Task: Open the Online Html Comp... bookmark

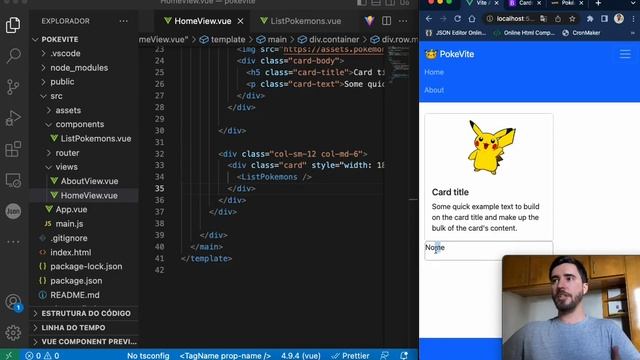Action: [524, 33]
